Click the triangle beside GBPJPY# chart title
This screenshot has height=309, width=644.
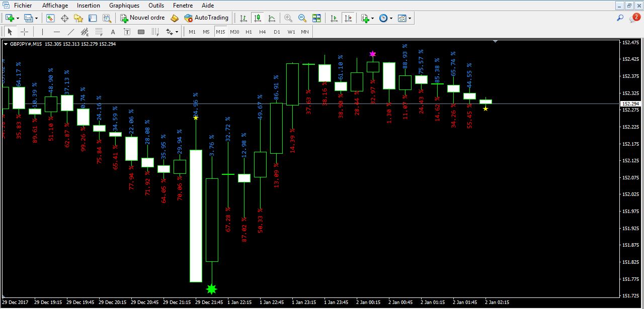point(6,44)
